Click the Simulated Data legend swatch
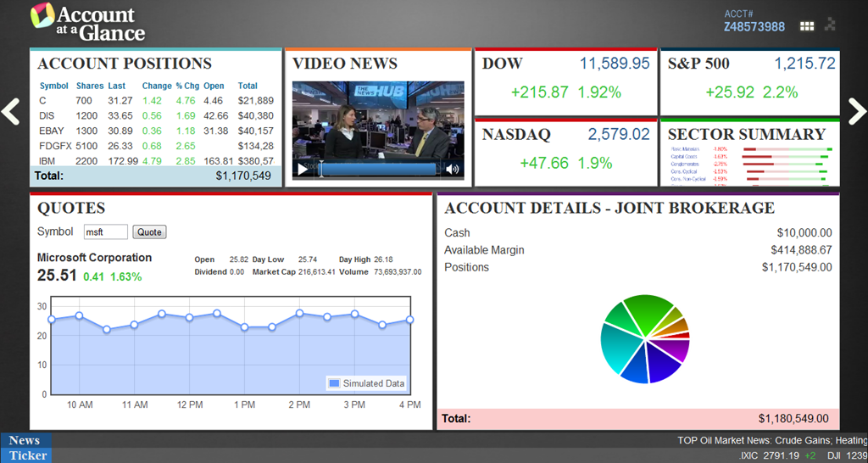Image resolution: width=868 pixels, height=463 pixels. click(334, 383)
